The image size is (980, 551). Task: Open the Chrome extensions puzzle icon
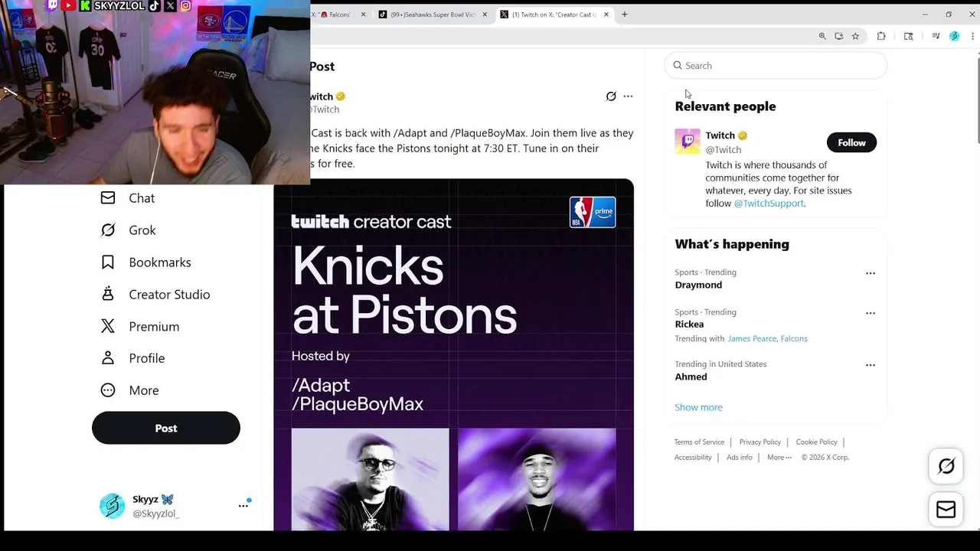point(881,36)
